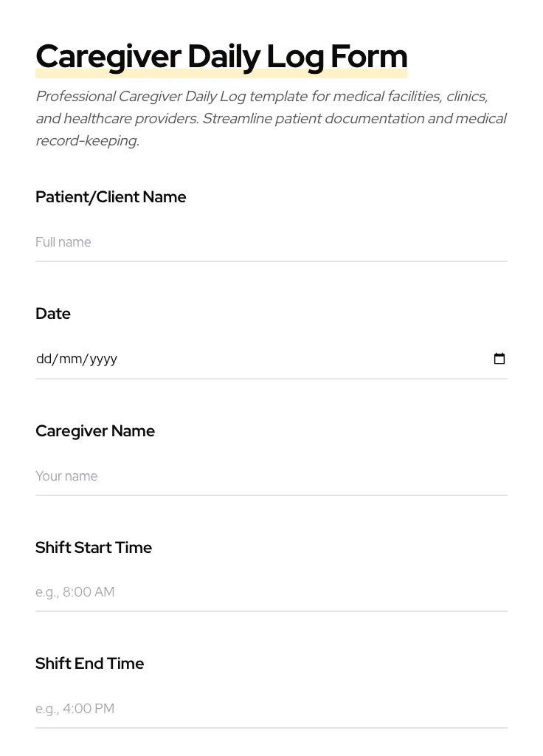Click the 'Shift End Time' label
Viewport: 543px width, 756px height.
(89, 663)
